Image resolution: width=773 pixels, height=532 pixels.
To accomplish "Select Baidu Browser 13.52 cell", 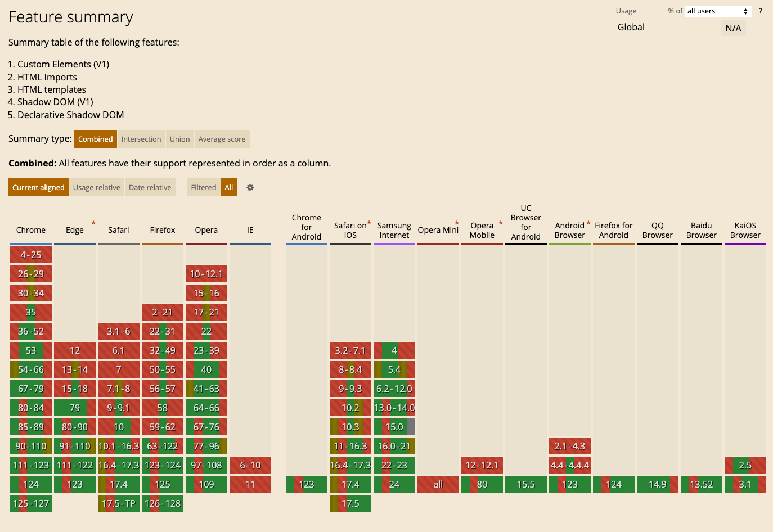I will point(702,484).
